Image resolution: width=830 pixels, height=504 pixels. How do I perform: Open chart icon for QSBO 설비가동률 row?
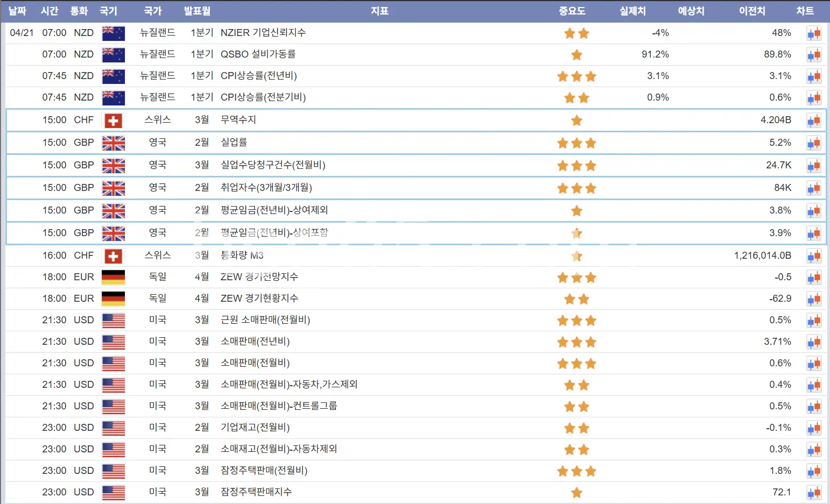813,55
